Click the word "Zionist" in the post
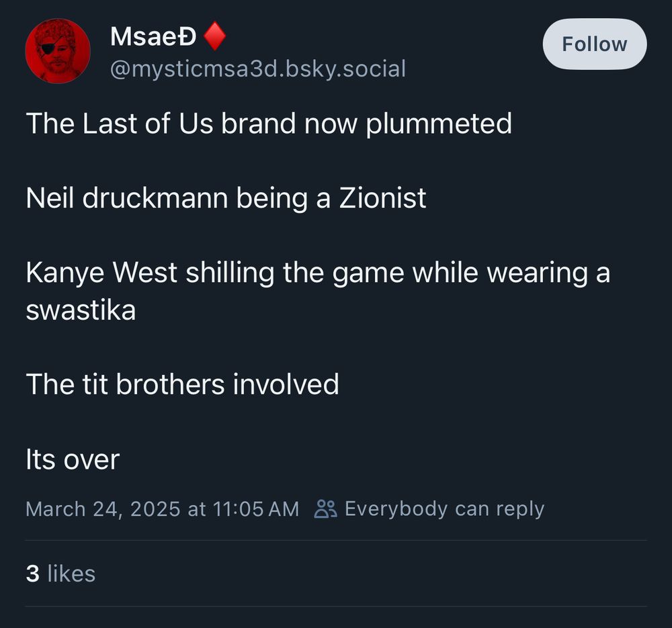 (x=382, y=198)
